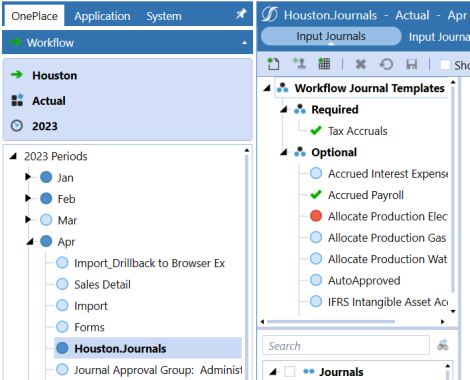This screenshot has width=470, height=380.
Task: Open the Input Journals workflow step
Action: 331,36
